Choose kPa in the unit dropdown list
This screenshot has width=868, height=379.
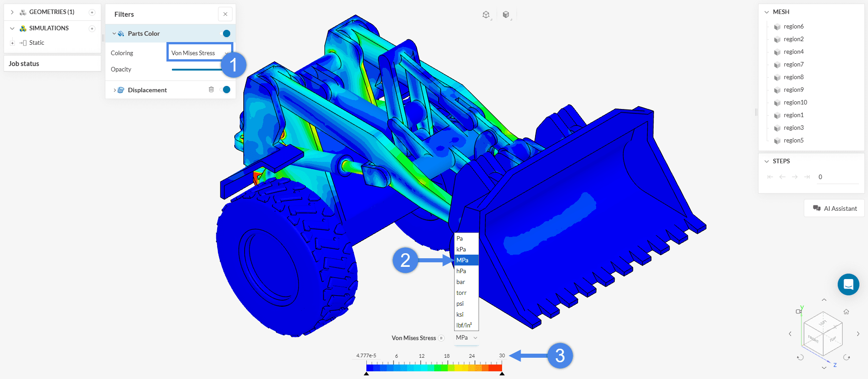point(461,249)
